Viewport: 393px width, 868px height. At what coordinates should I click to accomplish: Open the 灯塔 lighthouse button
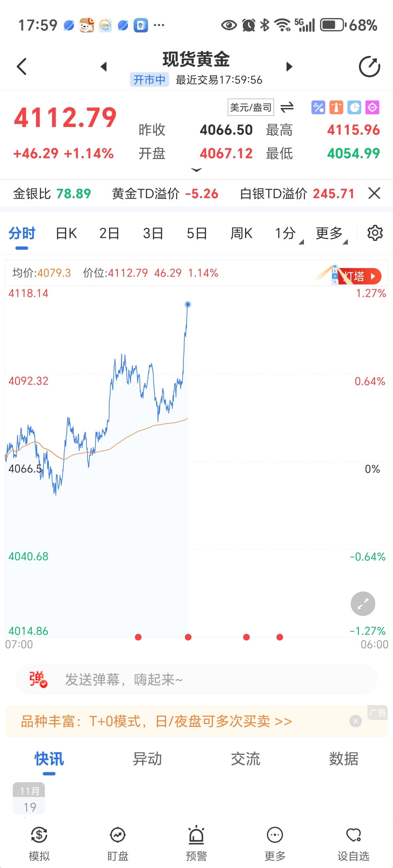(359, 276)
